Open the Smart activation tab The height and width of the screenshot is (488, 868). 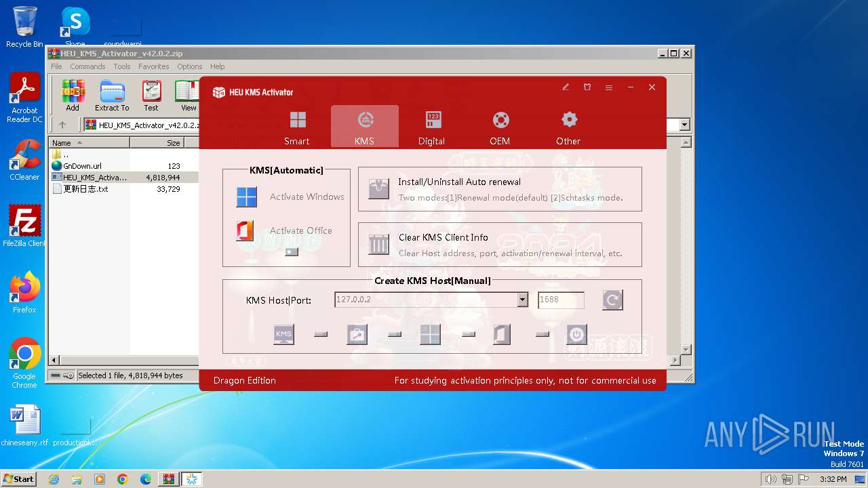point(297,127)
